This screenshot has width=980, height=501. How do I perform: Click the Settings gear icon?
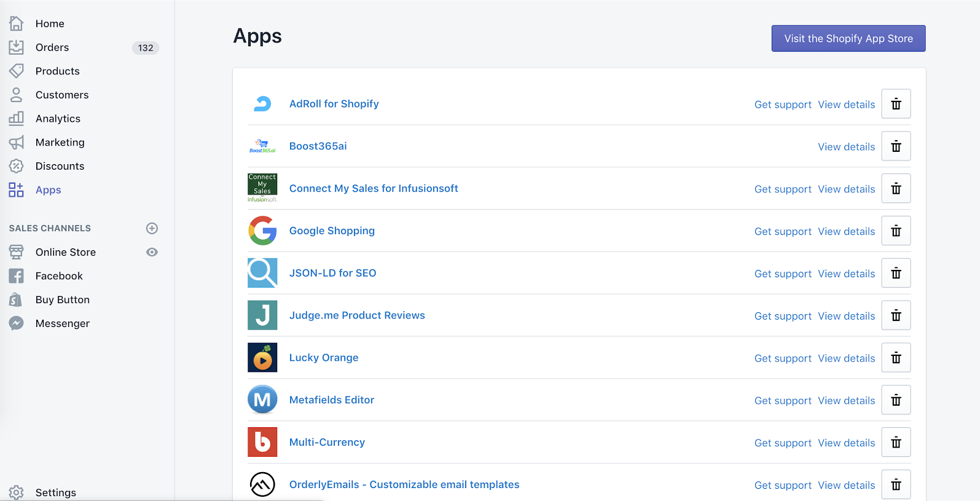coord(17,492)
